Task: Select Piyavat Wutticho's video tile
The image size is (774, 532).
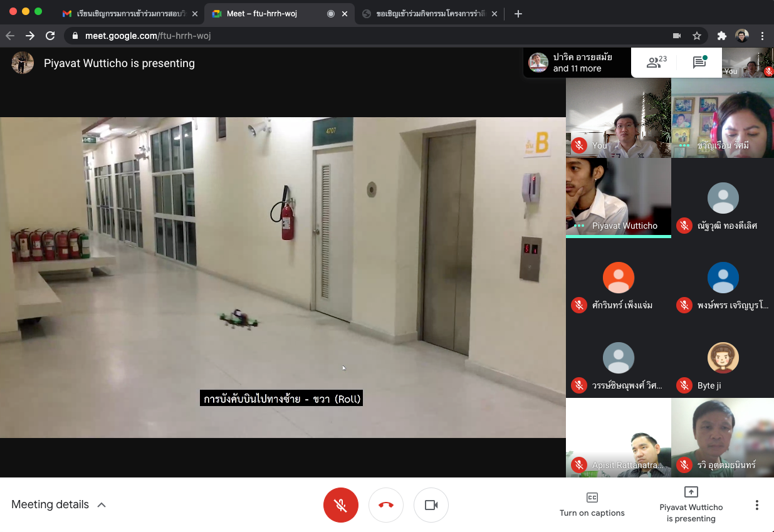Action: point(618,196)
